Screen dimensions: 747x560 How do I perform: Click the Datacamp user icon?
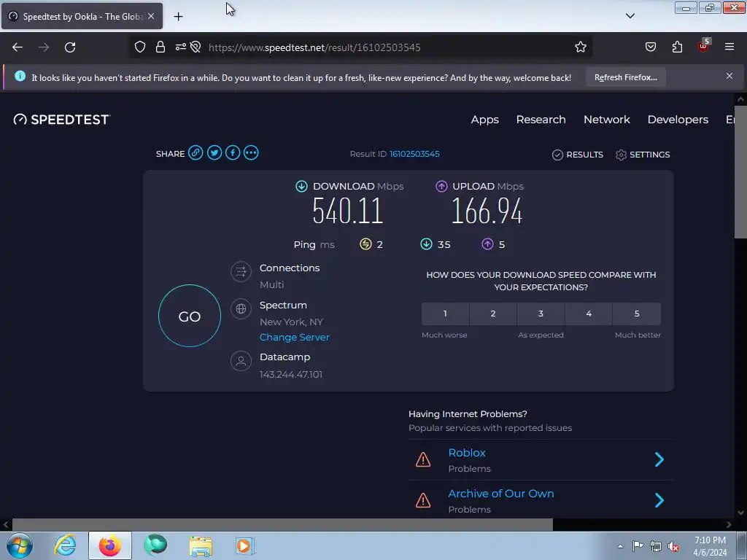point(241,361)
